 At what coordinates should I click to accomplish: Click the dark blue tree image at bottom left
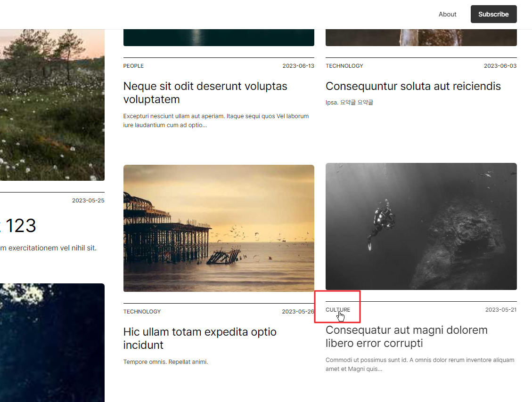52,343
